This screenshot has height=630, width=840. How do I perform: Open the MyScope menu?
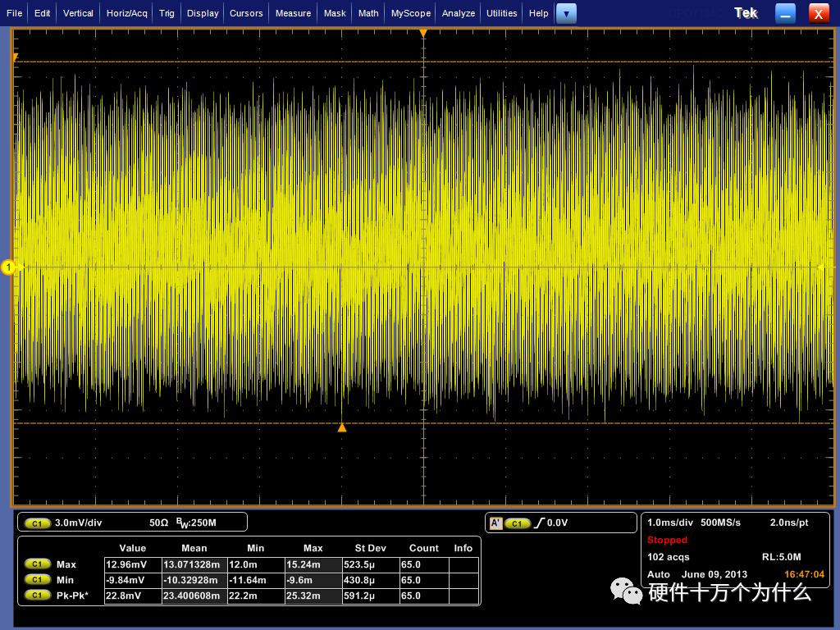410,13
